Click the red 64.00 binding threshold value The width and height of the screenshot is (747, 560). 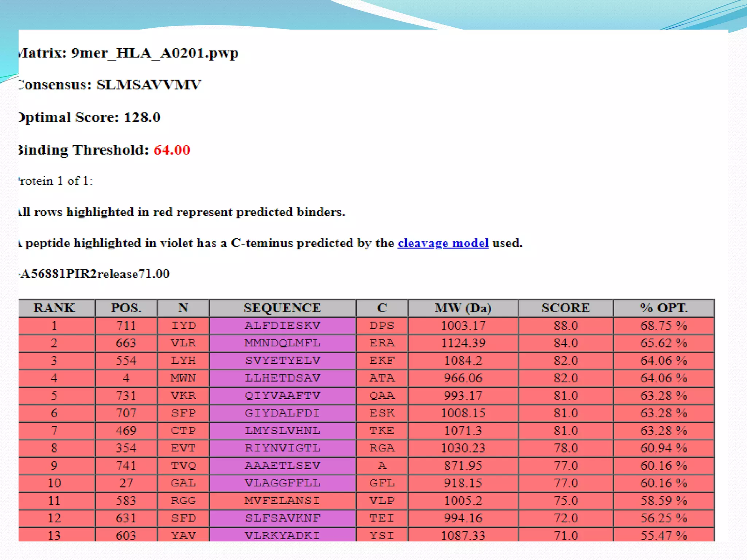tap(172, 150)
